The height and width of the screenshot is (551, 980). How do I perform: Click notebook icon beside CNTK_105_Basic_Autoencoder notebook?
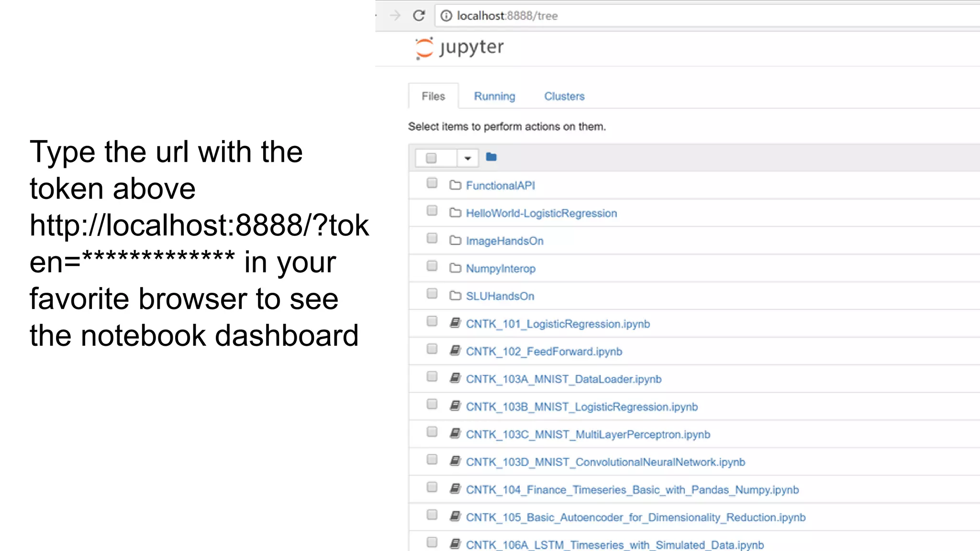[455, 517]
